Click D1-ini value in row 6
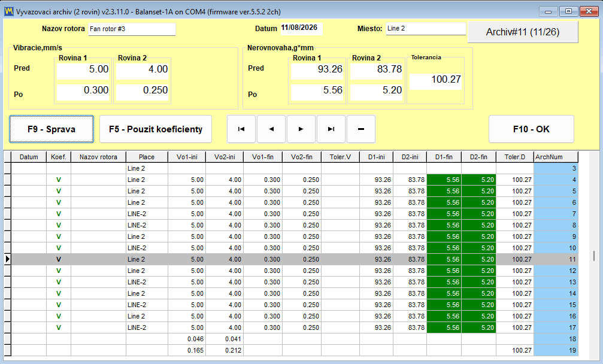603x364 pixels. point(377,202)
